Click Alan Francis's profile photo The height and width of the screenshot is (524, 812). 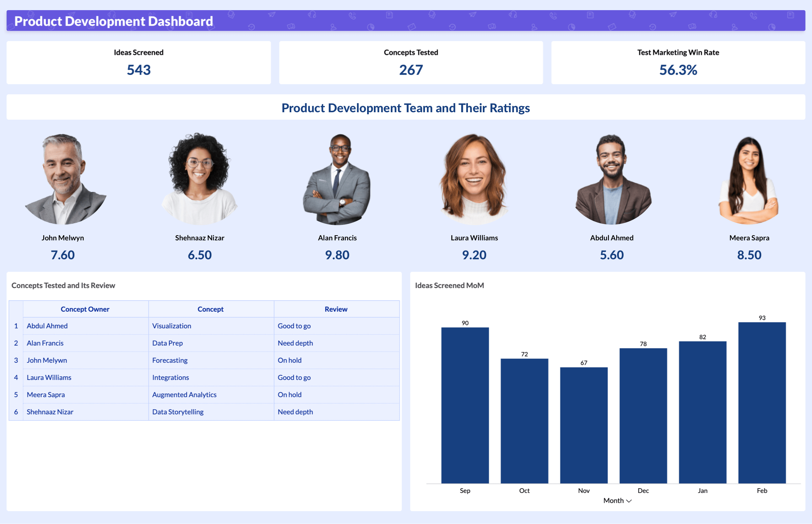pos(337,179)
